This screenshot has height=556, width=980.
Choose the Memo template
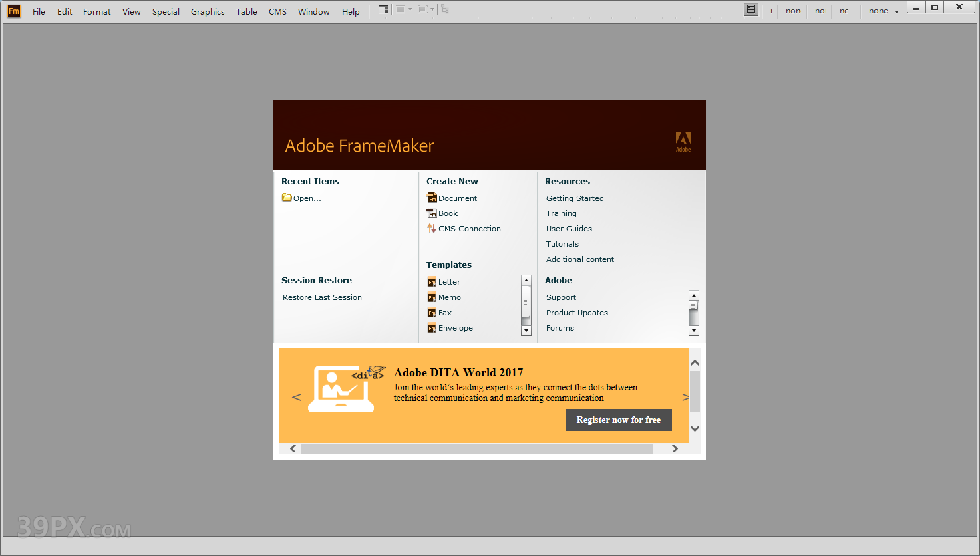pos(450,297)
